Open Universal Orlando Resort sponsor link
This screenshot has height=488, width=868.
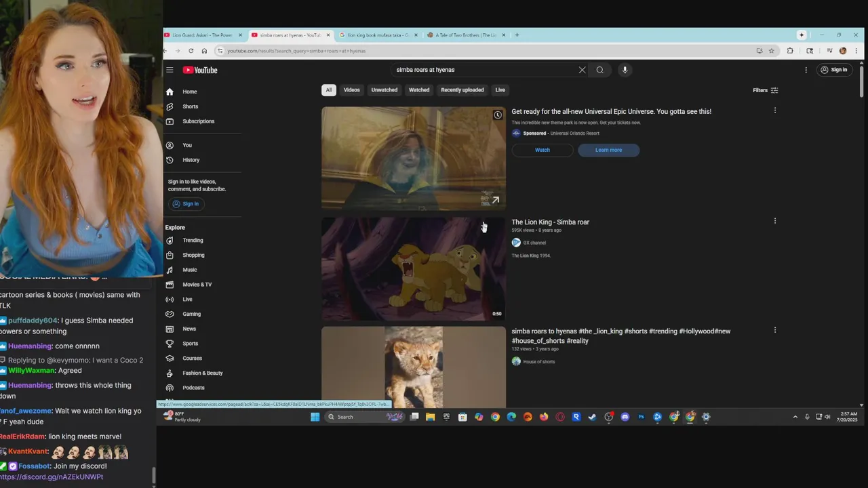tap(574, 134)
